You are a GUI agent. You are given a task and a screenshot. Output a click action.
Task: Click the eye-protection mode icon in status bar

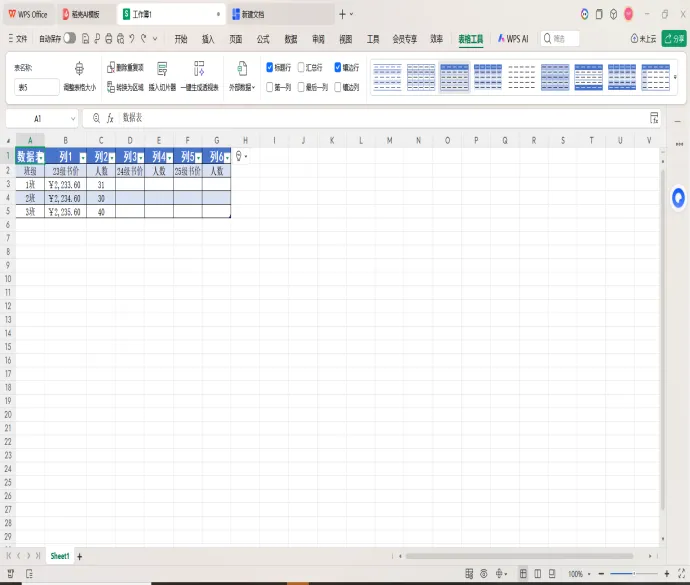pos(484,574)
